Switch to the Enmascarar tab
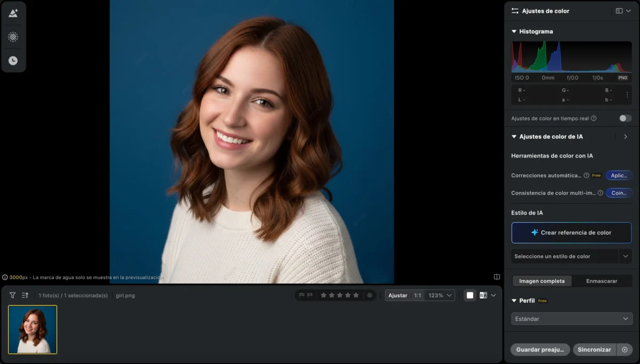Screen dimensions: 640x364 point(602,281)
